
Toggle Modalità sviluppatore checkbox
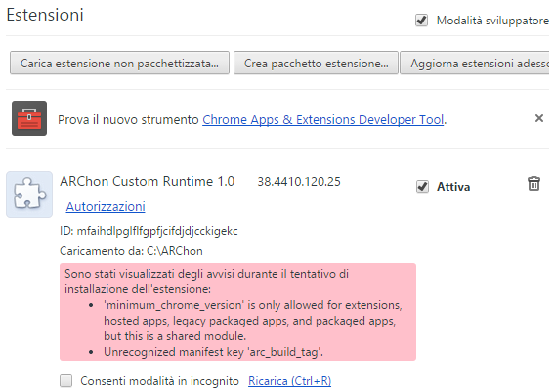421,21
